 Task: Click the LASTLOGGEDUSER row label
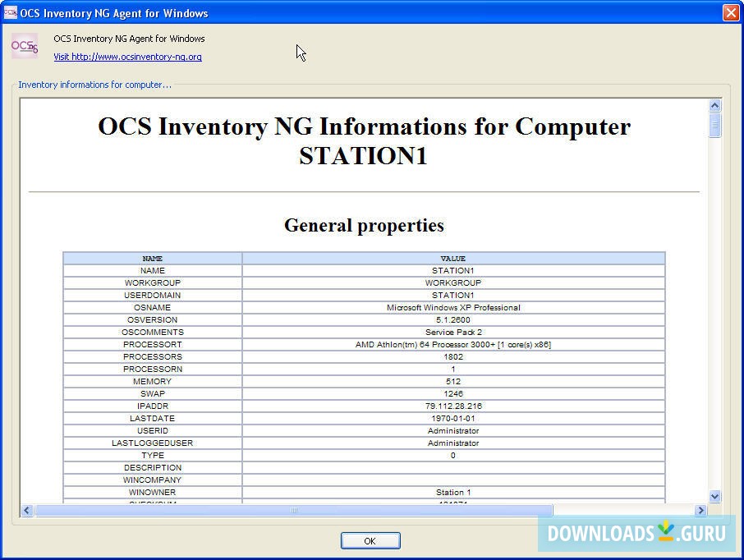(x=152, y=443)
